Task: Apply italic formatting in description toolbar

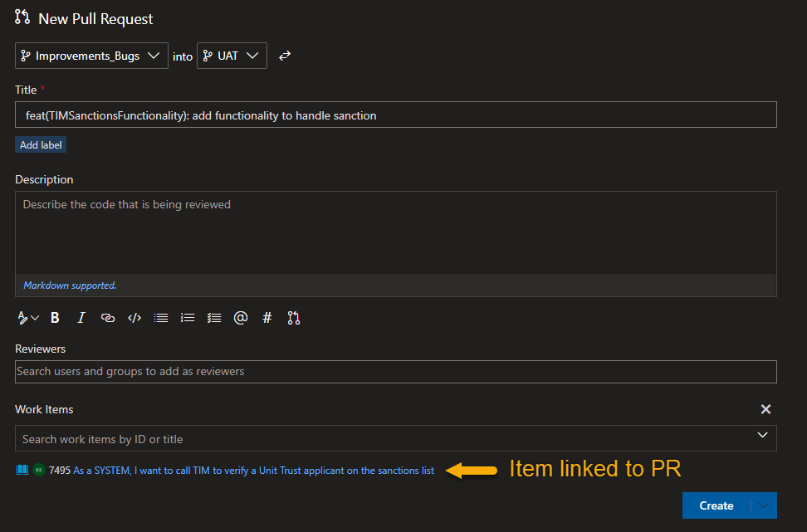Action: (x=81, y=317)
